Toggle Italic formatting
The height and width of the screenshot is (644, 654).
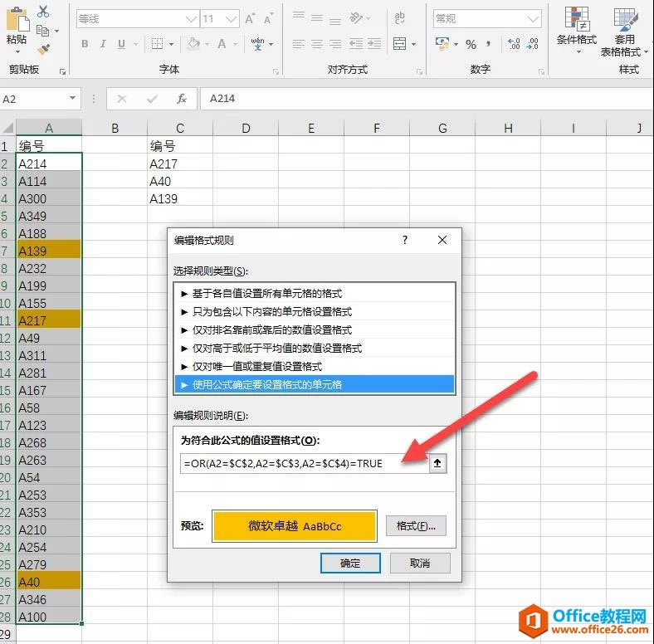pyautogui.click(x=103, y=44)
